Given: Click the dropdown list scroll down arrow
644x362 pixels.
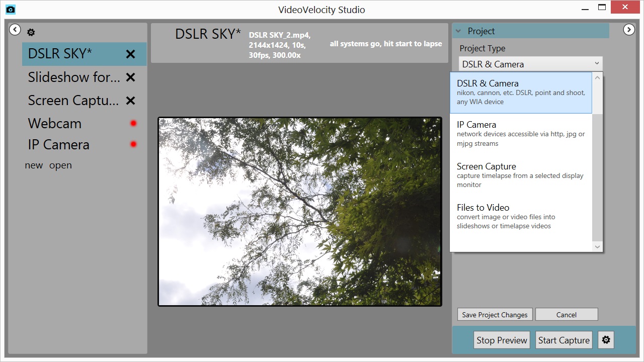Looking at the screenshot, I should [597, 246].
